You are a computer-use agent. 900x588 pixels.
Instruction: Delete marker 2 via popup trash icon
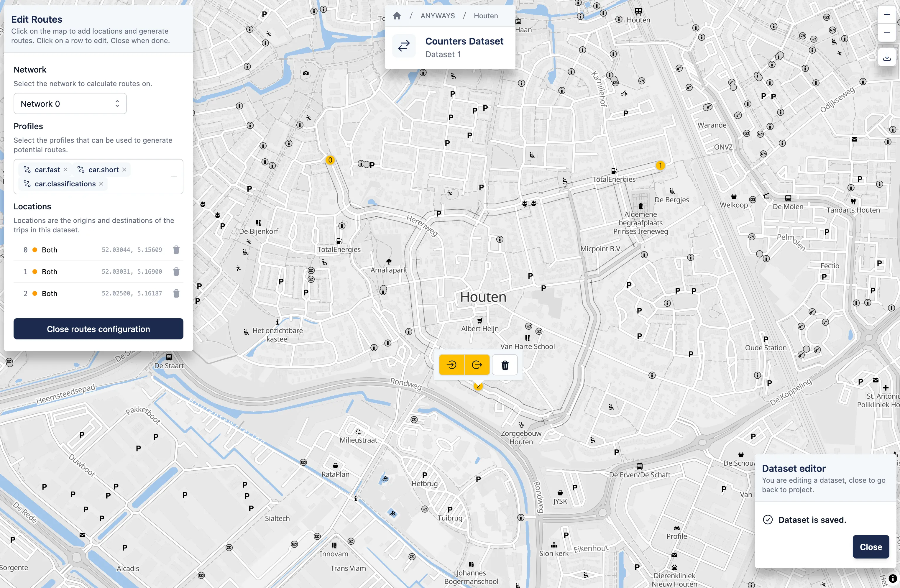click(x=505, y=365)
